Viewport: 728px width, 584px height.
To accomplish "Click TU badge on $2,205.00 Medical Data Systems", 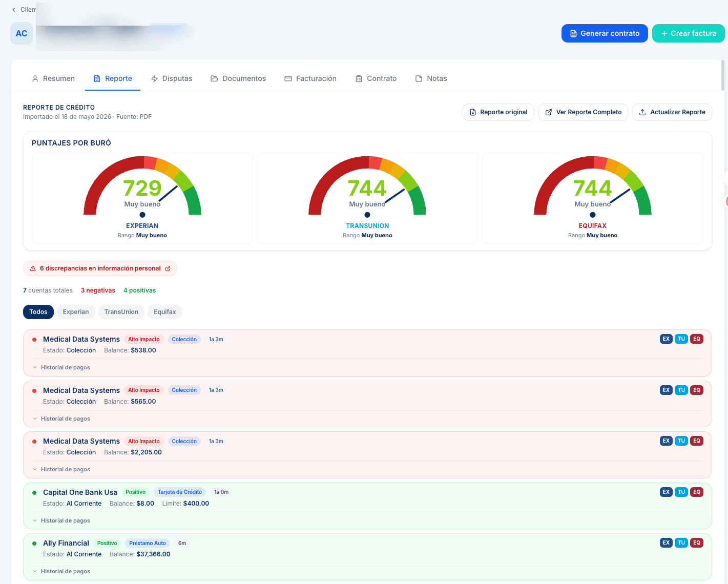I will (681, 441).
